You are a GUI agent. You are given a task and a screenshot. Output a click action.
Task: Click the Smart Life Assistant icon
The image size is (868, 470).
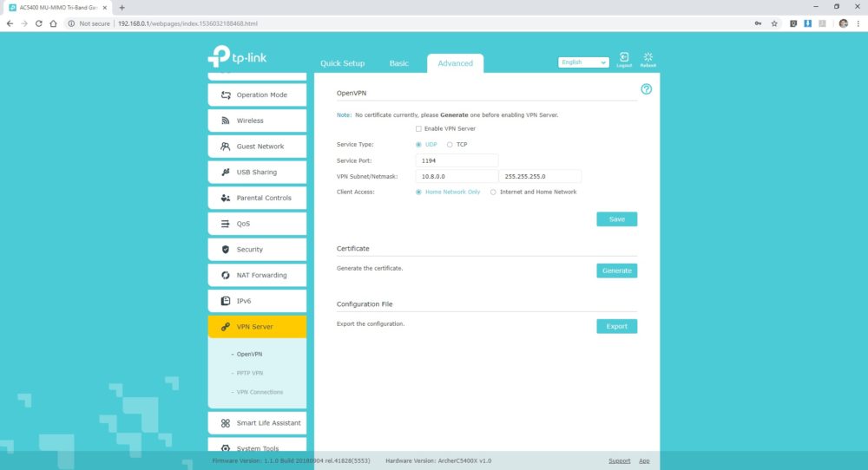(x=226, y=423)
